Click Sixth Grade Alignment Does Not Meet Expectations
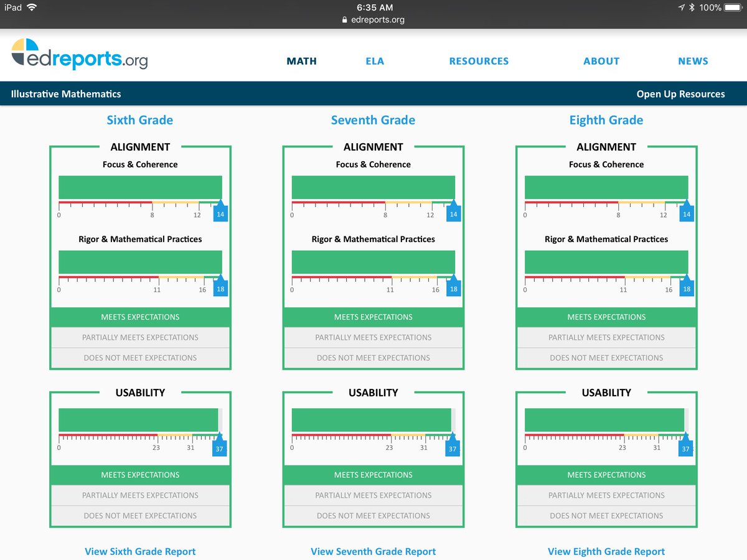 [140, 358]
